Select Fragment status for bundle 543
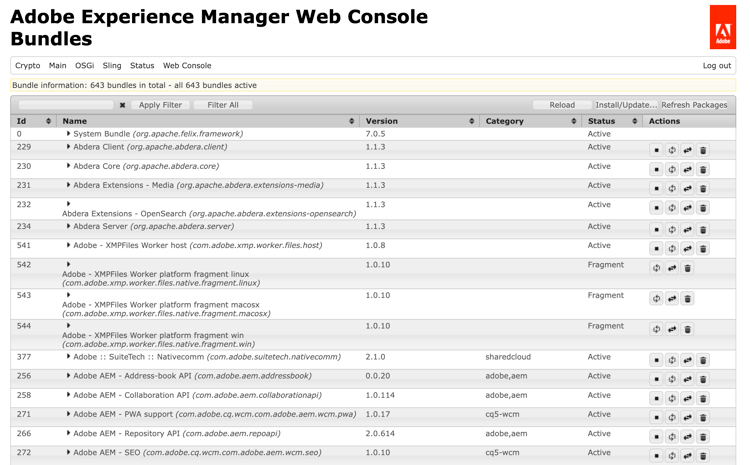Viewport: 750px width, 465px height. pyautogui.click(x=606, y=295)
